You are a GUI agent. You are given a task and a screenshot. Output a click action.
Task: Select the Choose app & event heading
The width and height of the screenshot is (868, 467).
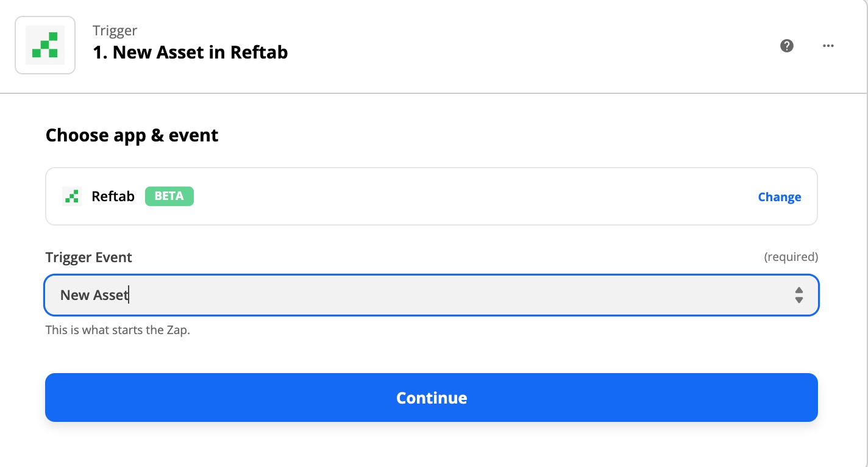tap(132, 135)
